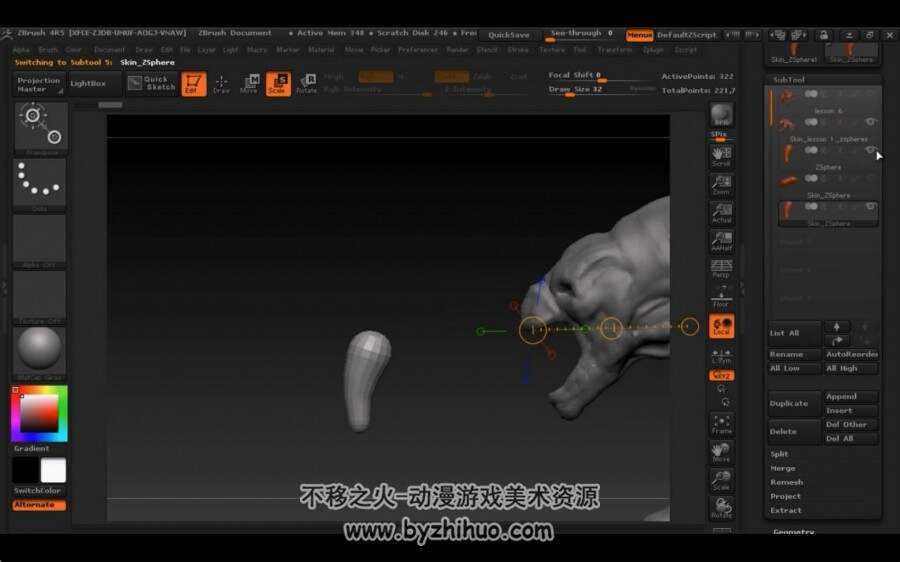
Task: Toggle the Menus visibility button
Action: [x=639, y=35]
